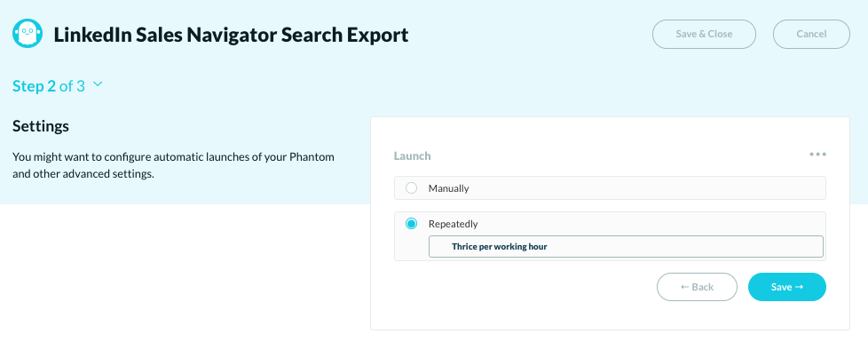Click the Phantombuster ghost logo
The height and width of the screenshot is (342, 868).
(x=28, y=33)
